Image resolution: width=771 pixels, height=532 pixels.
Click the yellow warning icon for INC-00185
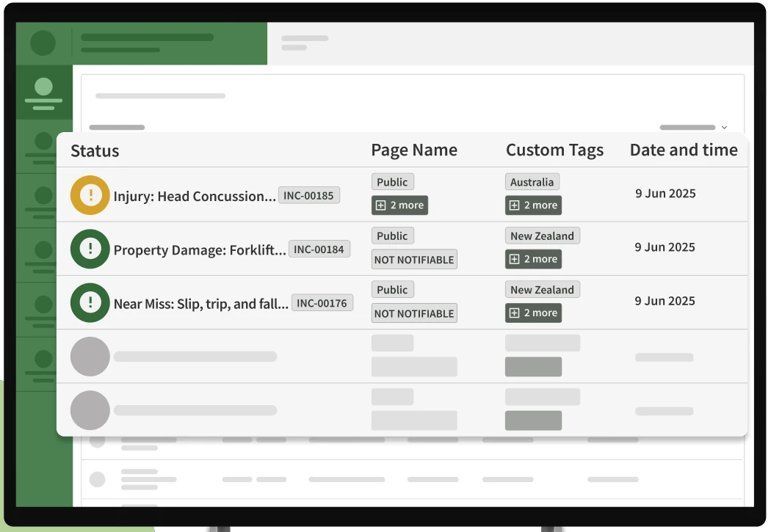click(90, 195)
